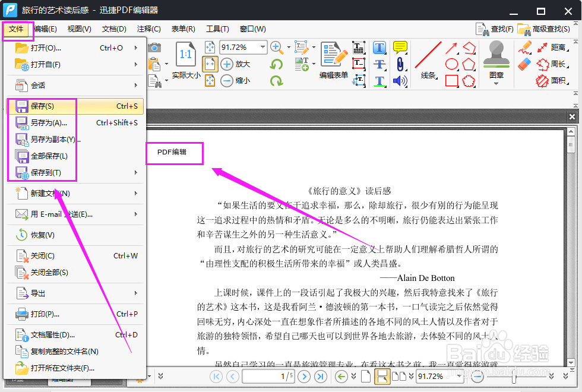Expand the 导出 submenu

pyautogui.click(x=75, y=293)
